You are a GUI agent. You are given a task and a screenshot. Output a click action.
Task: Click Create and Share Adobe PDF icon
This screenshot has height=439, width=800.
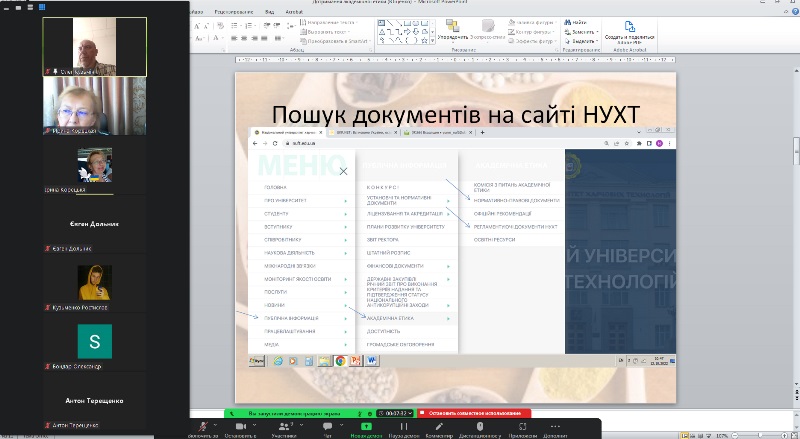click(x=632, y=29)
